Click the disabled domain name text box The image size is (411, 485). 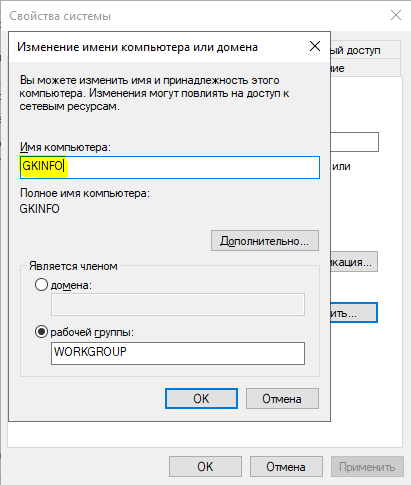click(x=178, y=304)
